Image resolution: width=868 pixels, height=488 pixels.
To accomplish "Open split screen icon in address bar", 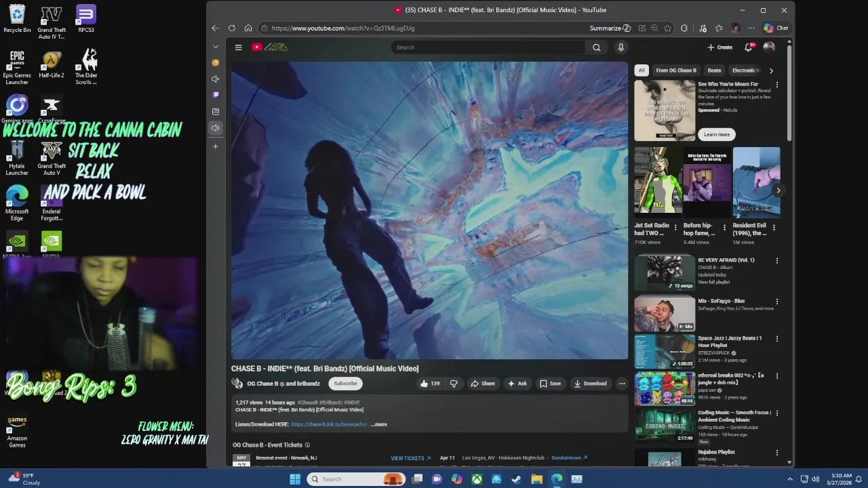I will click(x=642, y=28).
